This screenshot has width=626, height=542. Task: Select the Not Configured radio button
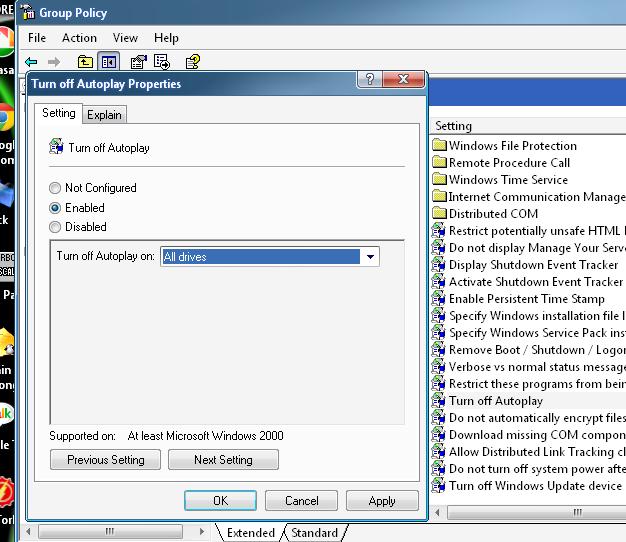click(55, 188)
